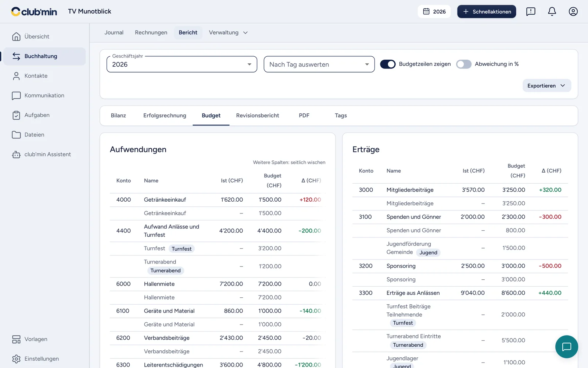588x368 pixels.
Task: Open the Revisionsbericht tab
Action: (x=258, y=116)
